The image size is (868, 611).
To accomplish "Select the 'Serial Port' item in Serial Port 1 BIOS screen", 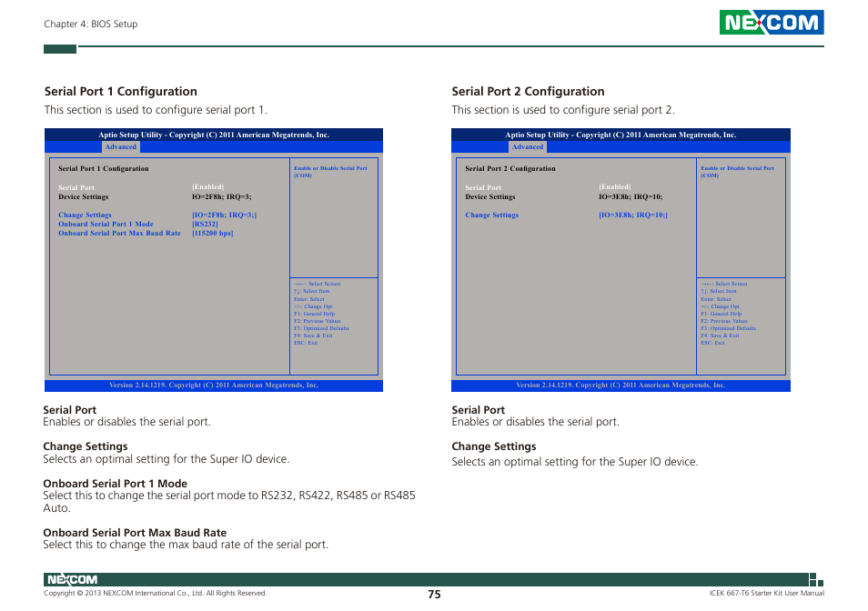I will click(x=76, y=187).
